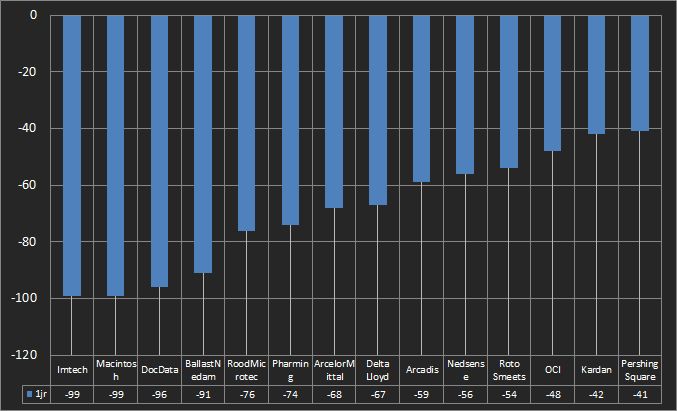Click the Arcadis category label
Image resolution: width=677 pixels, height=411 pixels.
point(422,370)
